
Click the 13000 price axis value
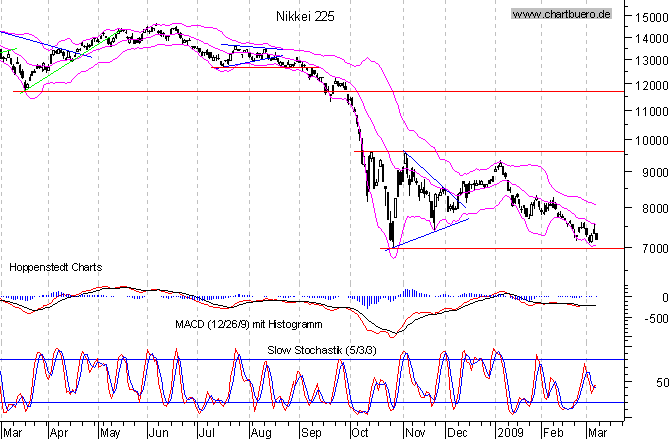[651, 60]
